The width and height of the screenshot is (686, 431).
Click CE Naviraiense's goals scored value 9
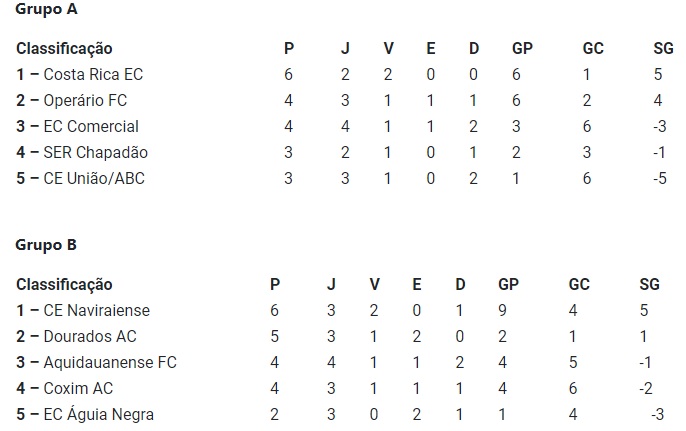coord(502,310)
